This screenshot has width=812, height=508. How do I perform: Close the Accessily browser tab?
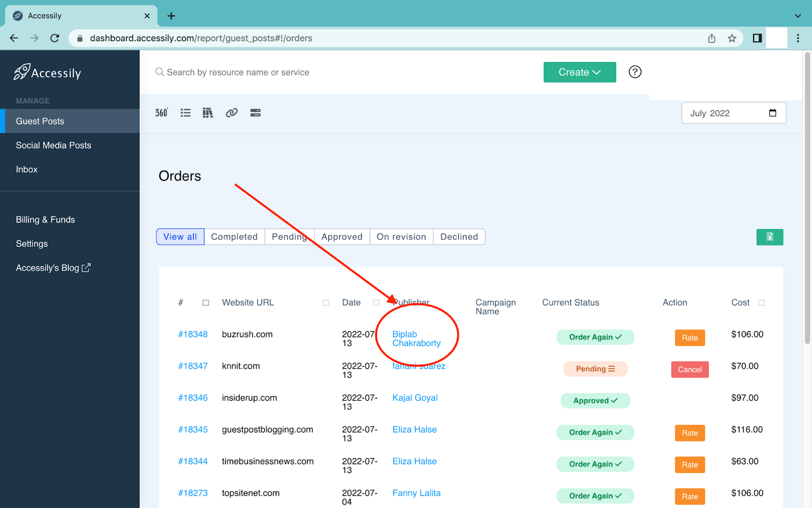[x=147, y=16]
